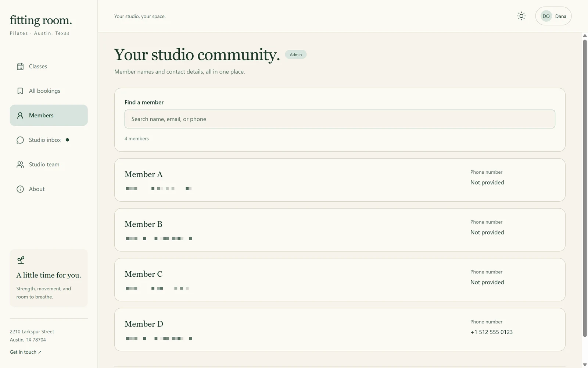Click the Find a member label
Image resolution: width=588 pixels, height=368 pixels.
click(144, 102)
